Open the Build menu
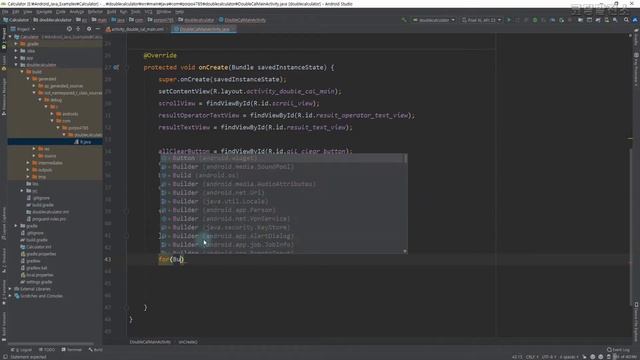Screen dimensions: 640x360 tap(111, 12)
